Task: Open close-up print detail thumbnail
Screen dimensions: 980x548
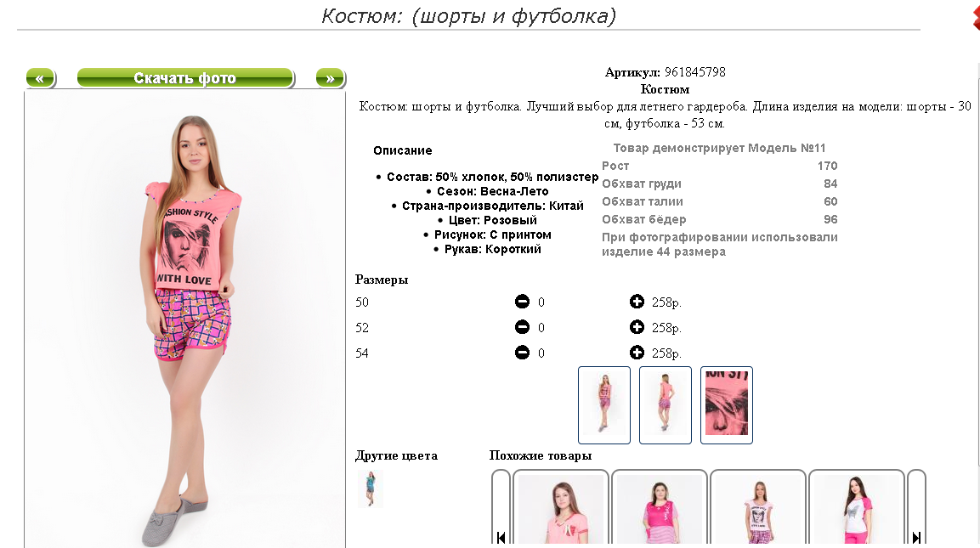Action: tap(726, 405)
